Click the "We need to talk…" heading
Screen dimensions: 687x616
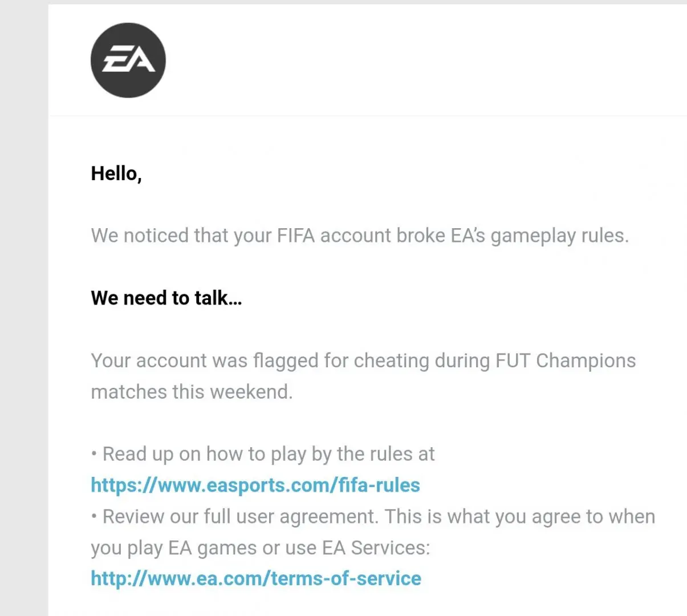point(166,298)
